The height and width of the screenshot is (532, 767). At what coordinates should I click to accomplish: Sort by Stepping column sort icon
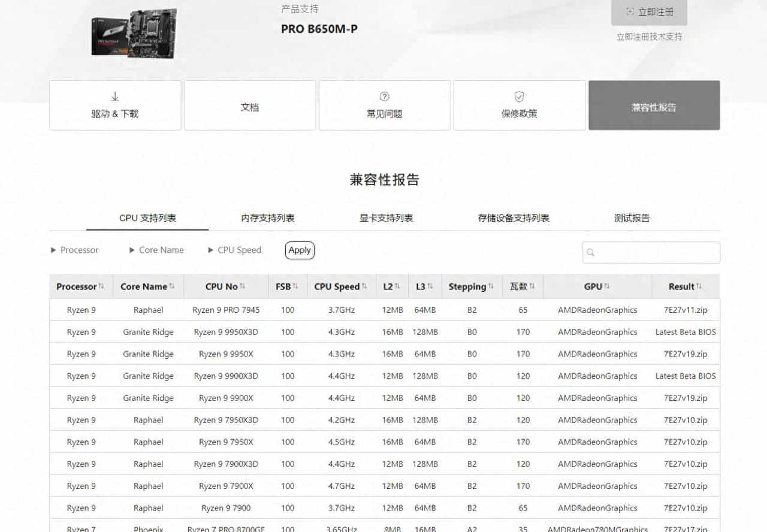[x=491, y=286]
